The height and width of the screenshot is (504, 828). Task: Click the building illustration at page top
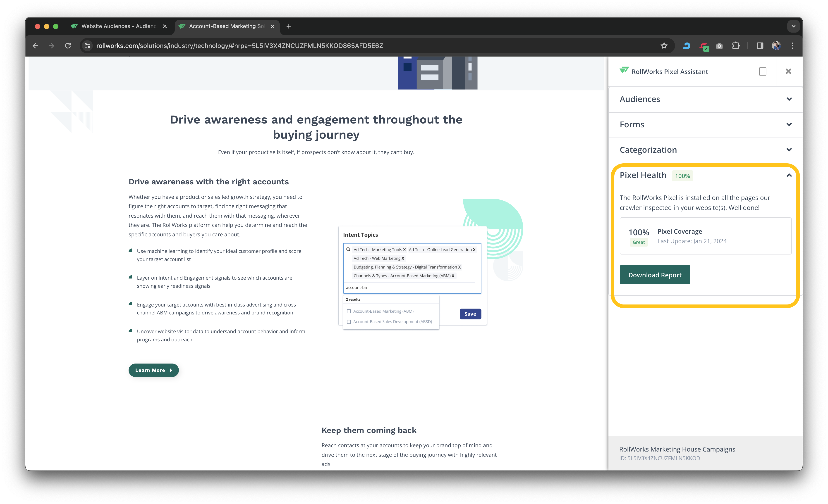(438, 73)
